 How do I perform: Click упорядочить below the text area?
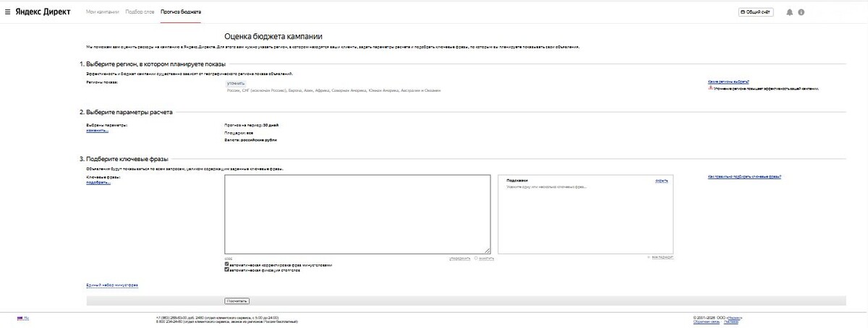459,258
